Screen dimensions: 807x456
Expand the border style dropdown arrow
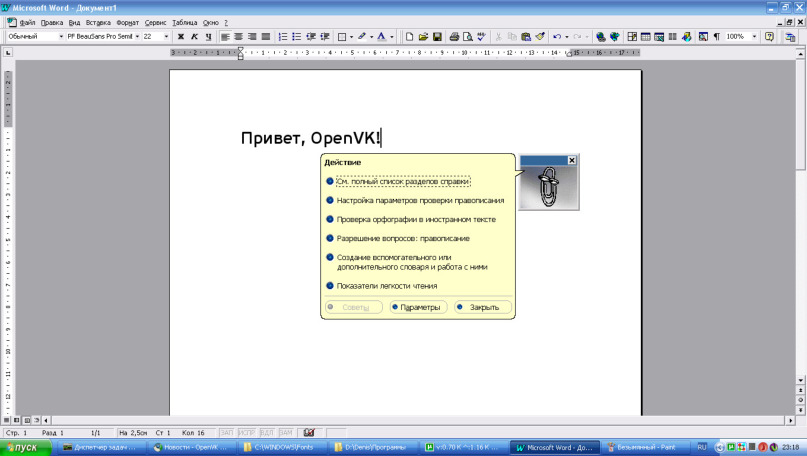point(351,37)
